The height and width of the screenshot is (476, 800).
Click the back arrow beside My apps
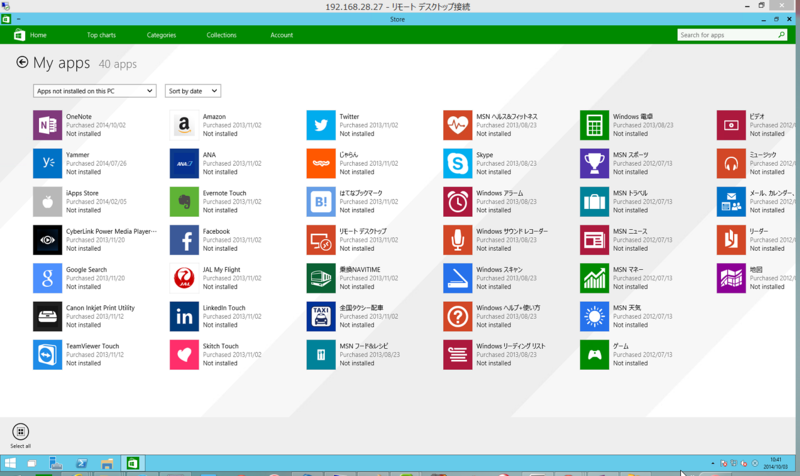(22, 62)
